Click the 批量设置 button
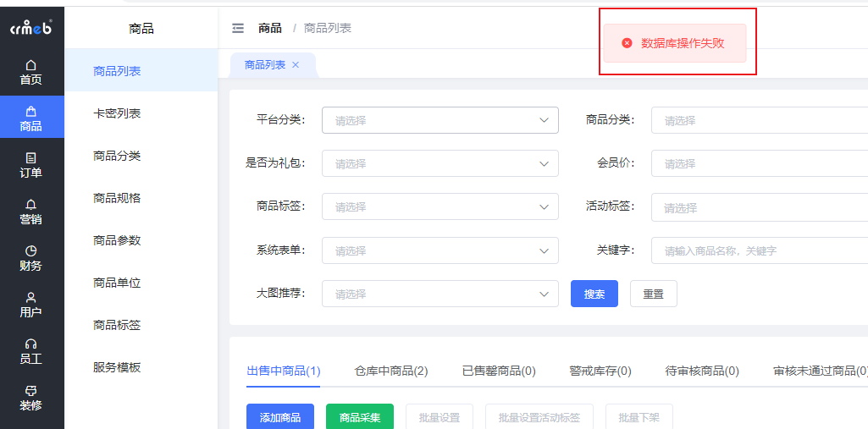The width and height of the screenshot is (868, 429). pyautogui.click(x=440, y=417)
